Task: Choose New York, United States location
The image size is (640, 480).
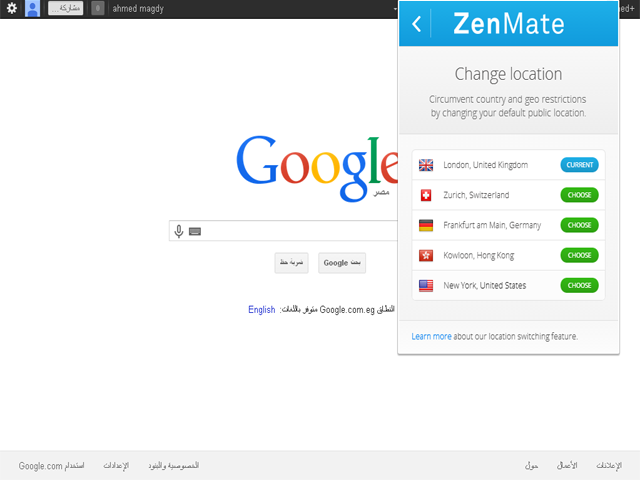Action: [580, 285]
